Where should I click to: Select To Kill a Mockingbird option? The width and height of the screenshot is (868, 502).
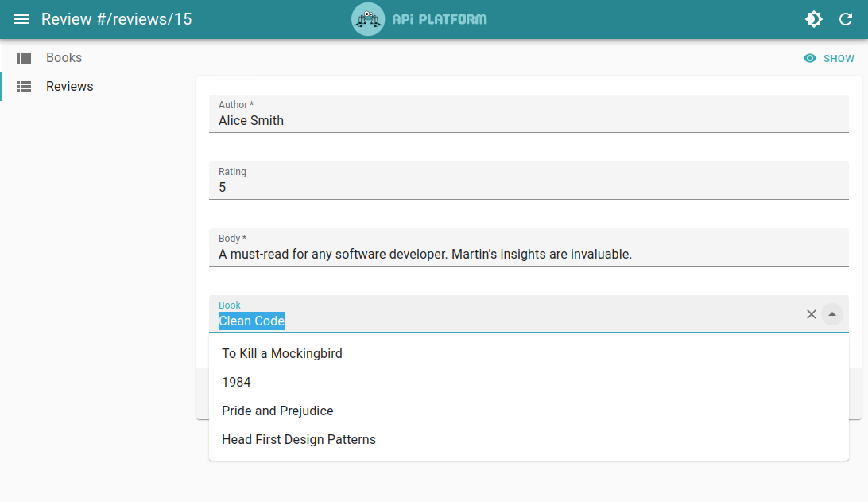[282, 353]
